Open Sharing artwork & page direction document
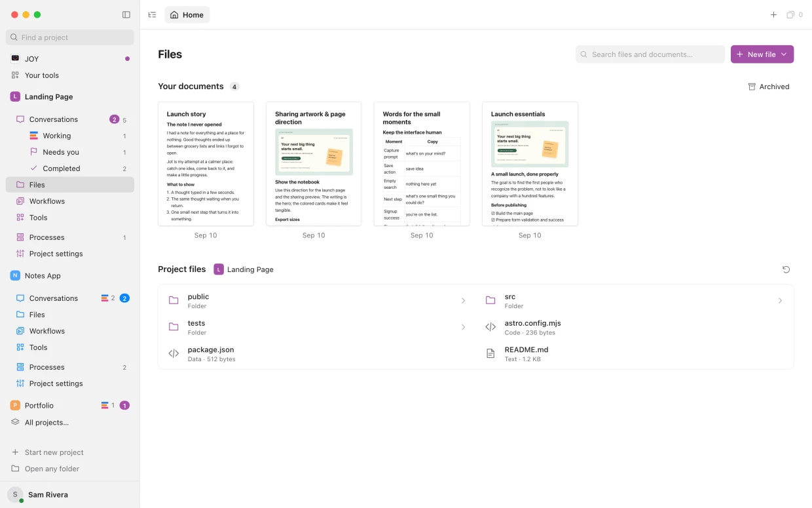The width and height of the screenshot is (812, 508). tap(314, 164)
